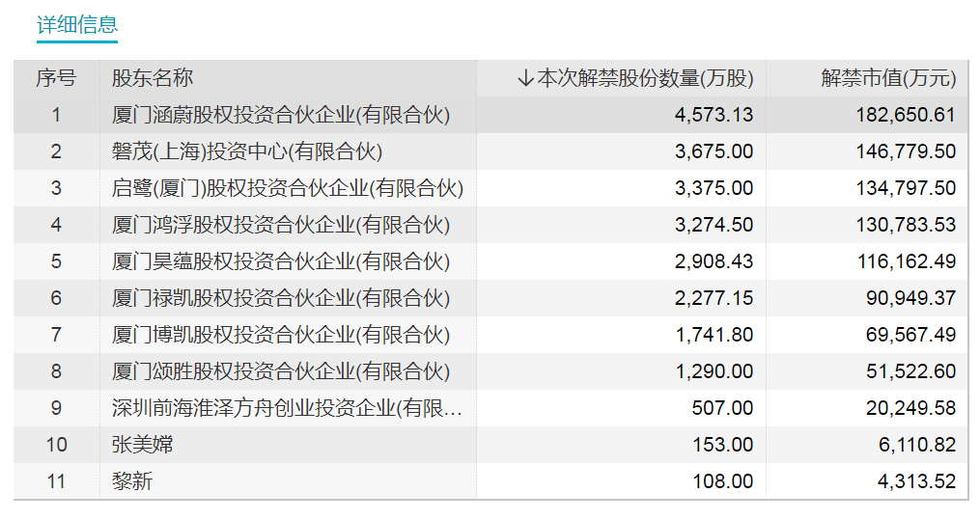Click the 182,650.61 market value cell
This screenshot has width=980, height=520.
pos(905,115)
